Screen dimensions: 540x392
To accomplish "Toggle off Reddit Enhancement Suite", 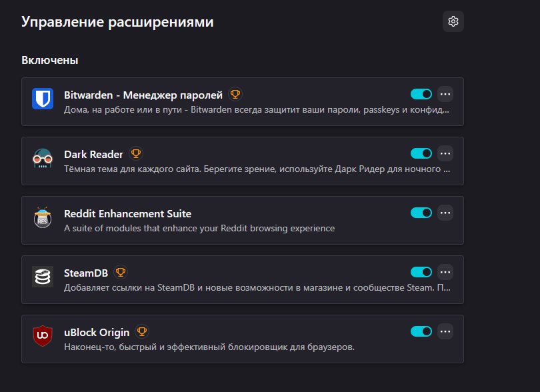I will [x=421, y=213].
